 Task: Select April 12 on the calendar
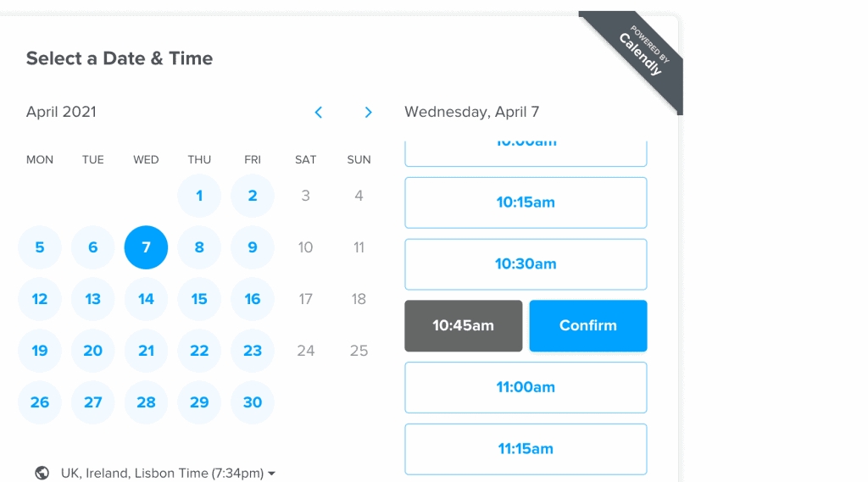(x=40, y=299)
